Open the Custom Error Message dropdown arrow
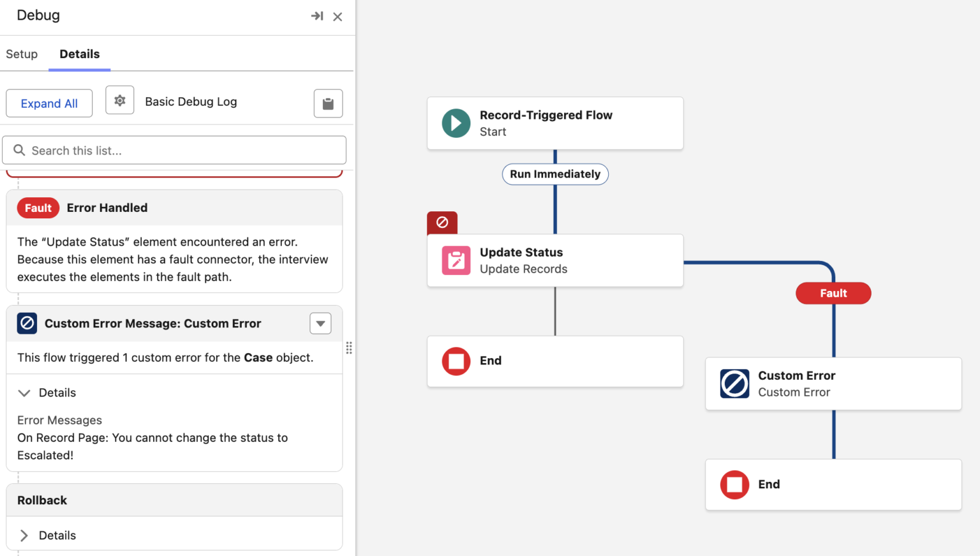 (320, 323)
